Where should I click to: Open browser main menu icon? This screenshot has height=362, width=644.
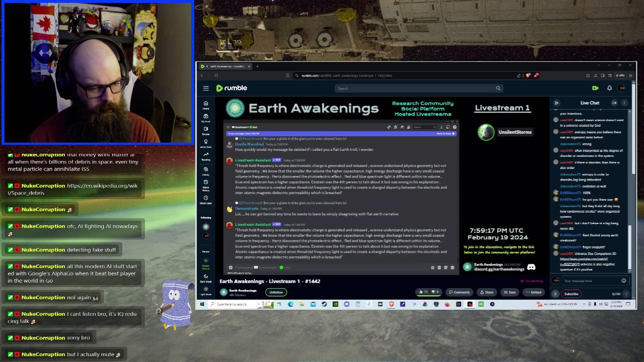[x=631, y=75]
